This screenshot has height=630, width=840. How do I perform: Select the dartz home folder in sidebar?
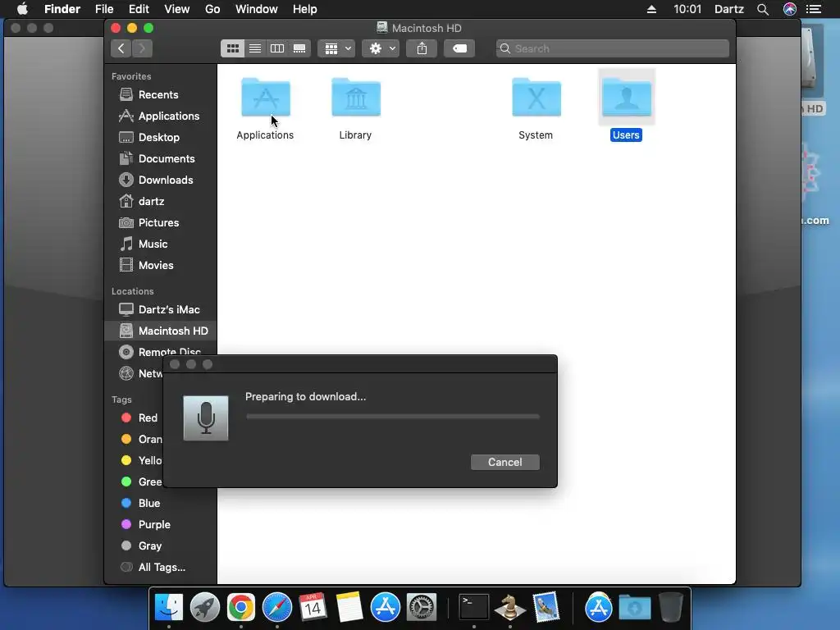[161, 202]
